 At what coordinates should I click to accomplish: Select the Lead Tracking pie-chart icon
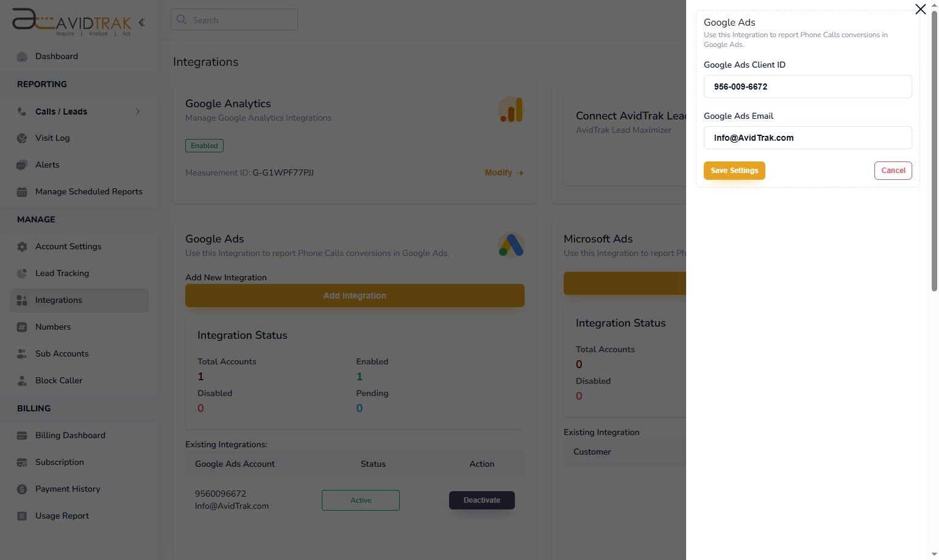coord(22,273)
